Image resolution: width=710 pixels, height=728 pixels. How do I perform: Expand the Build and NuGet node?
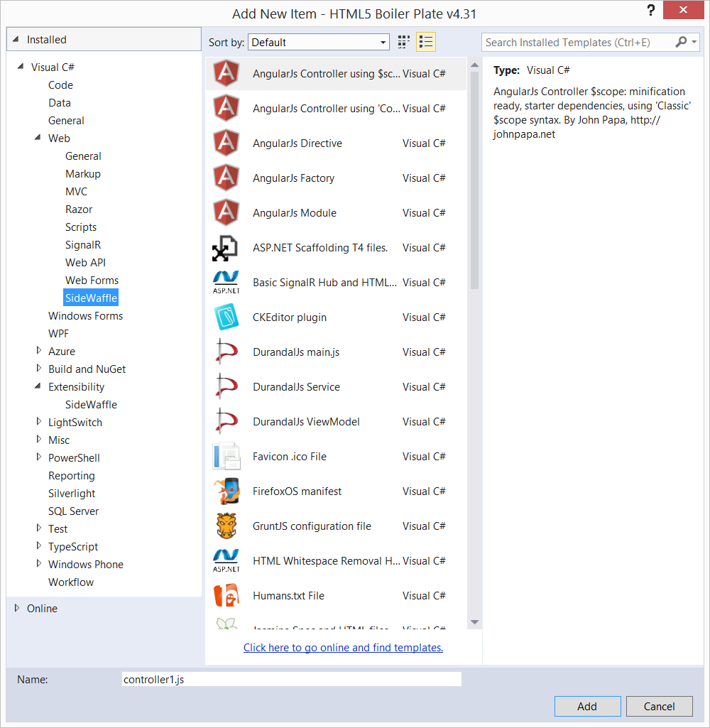tap(39, 369)
